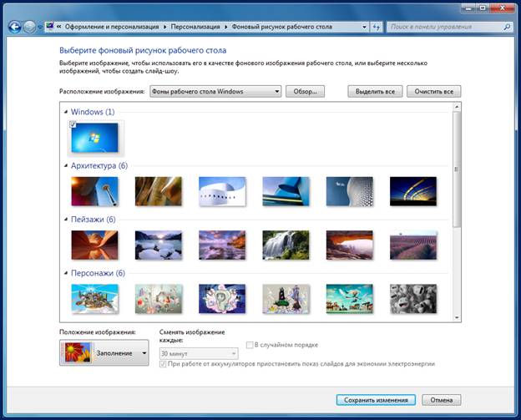Select the dark blue swirl character wallpaper

222,299
